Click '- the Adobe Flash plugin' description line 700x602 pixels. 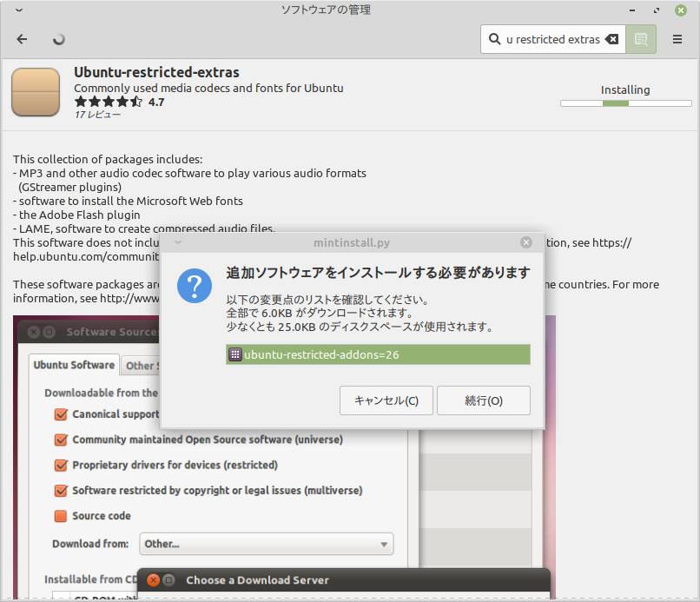[76, 215]
